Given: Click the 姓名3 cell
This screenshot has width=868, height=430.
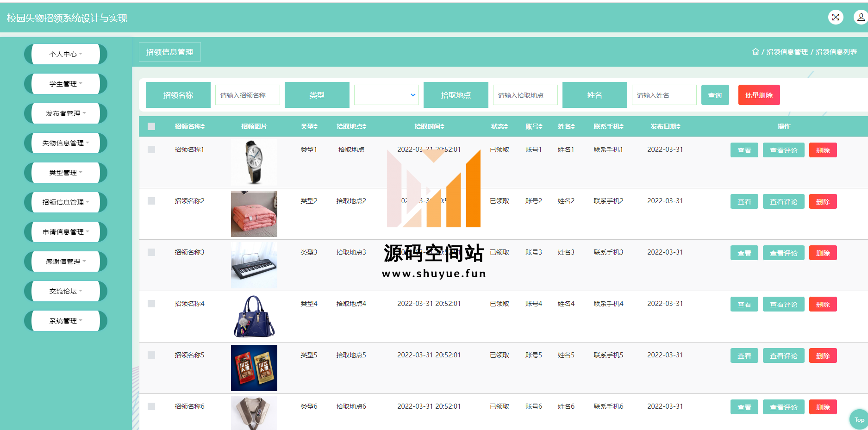Looking at the screenshot, I should 566,252.
